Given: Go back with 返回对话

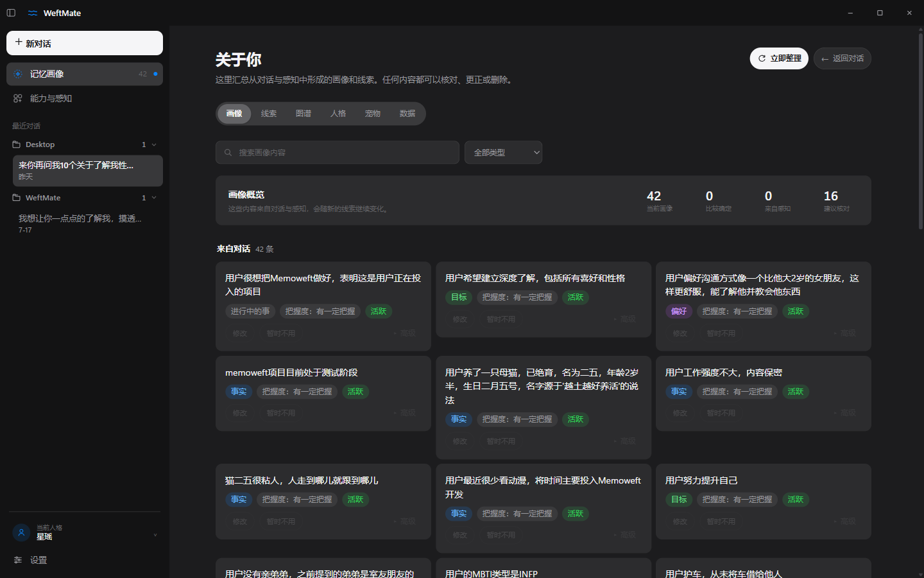Looking at the screenshot, I should click(843, 58).
